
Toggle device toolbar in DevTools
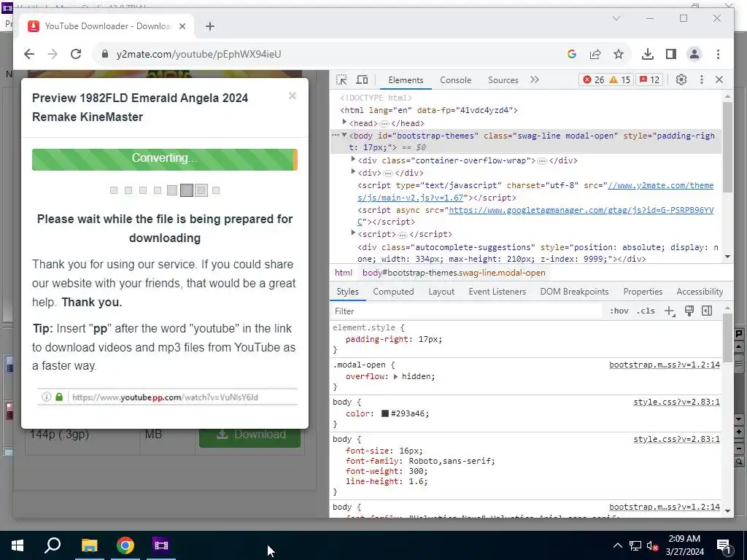pyautogui.click(x=362, y=80)
